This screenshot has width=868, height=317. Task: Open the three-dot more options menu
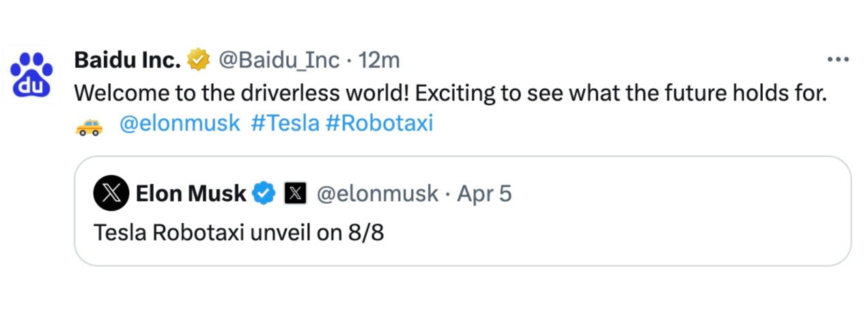[837, 60]
